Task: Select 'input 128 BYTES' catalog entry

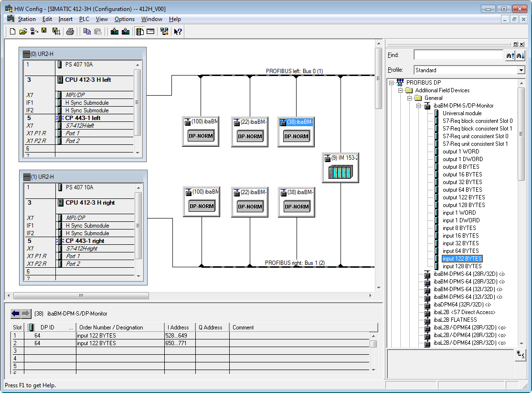Action: (x=462, y=266)
